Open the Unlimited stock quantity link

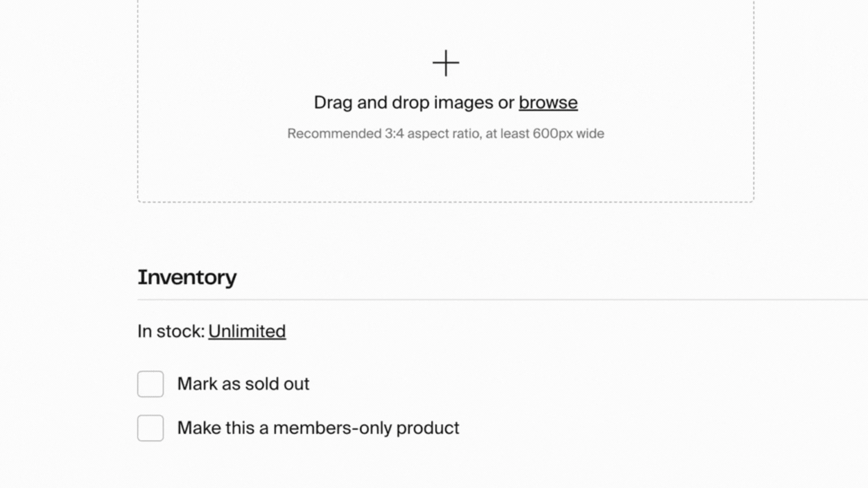247,332
